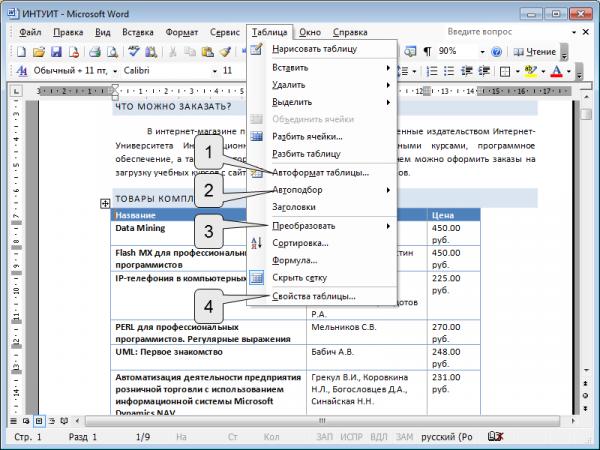Open the Research book icon

[151, 52]
